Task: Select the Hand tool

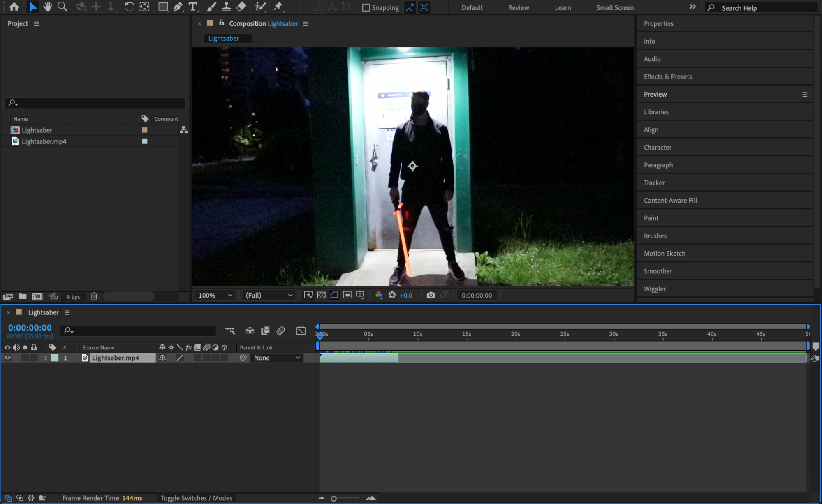Action: click(x=47, y=7)
